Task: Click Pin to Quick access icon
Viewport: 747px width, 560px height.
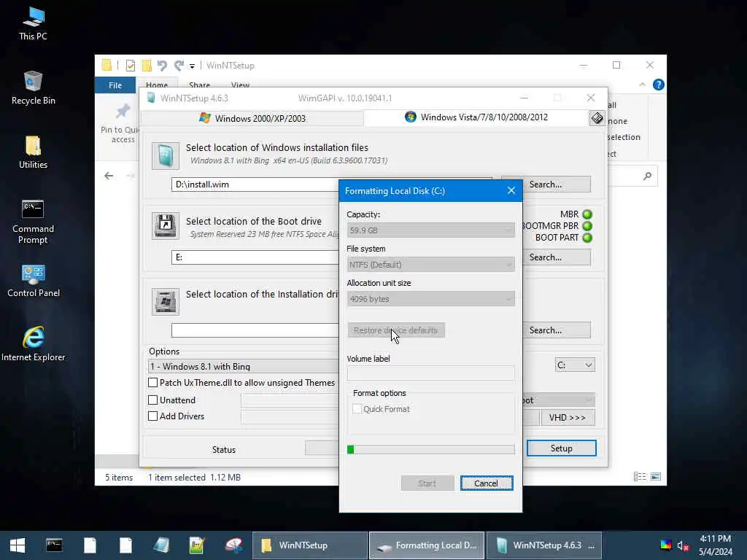Action: [123, 111]
